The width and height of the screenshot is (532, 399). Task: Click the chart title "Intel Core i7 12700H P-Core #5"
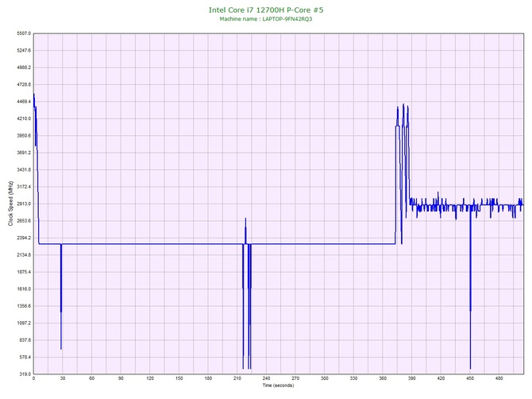pos(266,10)
